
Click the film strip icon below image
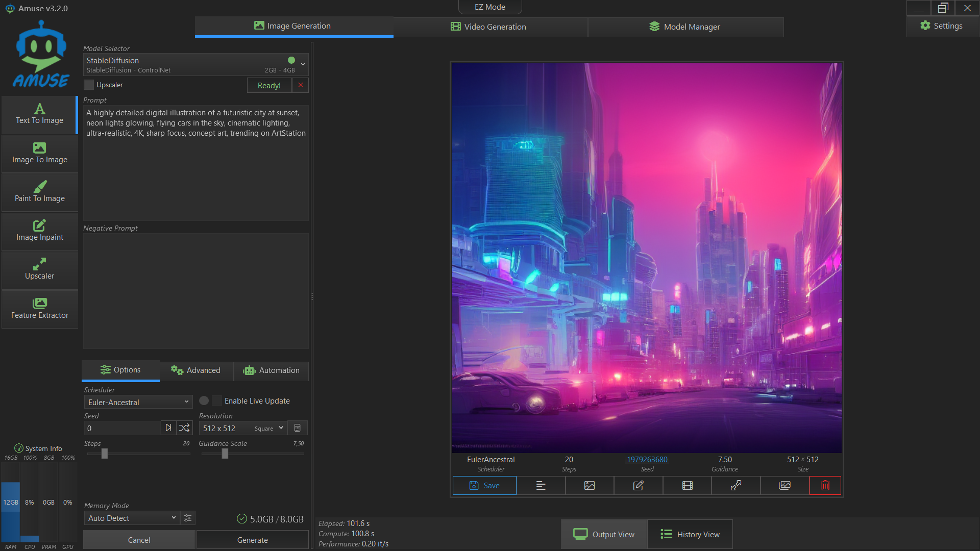[x=687, y=485]
